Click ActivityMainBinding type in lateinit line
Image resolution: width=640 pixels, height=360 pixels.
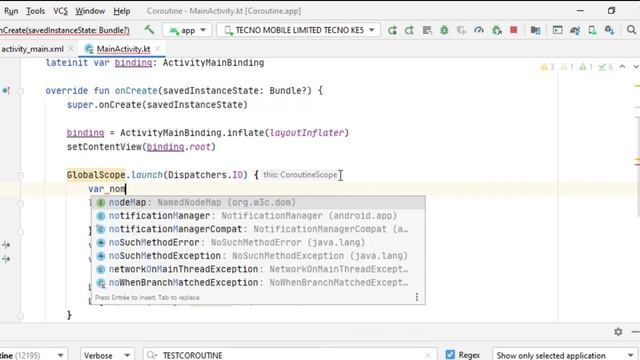[x=213, y=62]
